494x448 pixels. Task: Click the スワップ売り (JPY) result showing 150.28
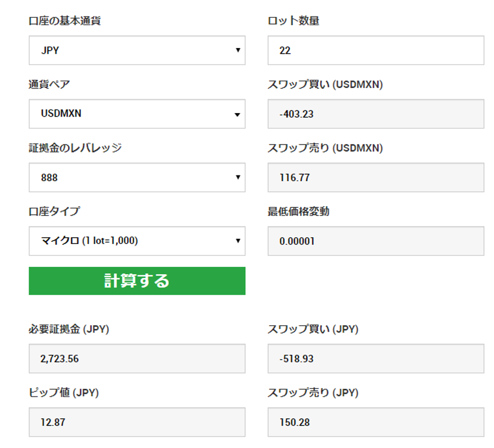(x=376, y=422)
